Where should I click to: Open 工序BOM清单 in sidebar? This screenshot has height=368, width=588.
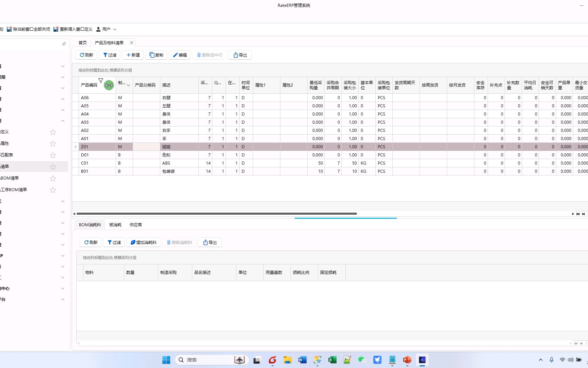coord(14,190)
